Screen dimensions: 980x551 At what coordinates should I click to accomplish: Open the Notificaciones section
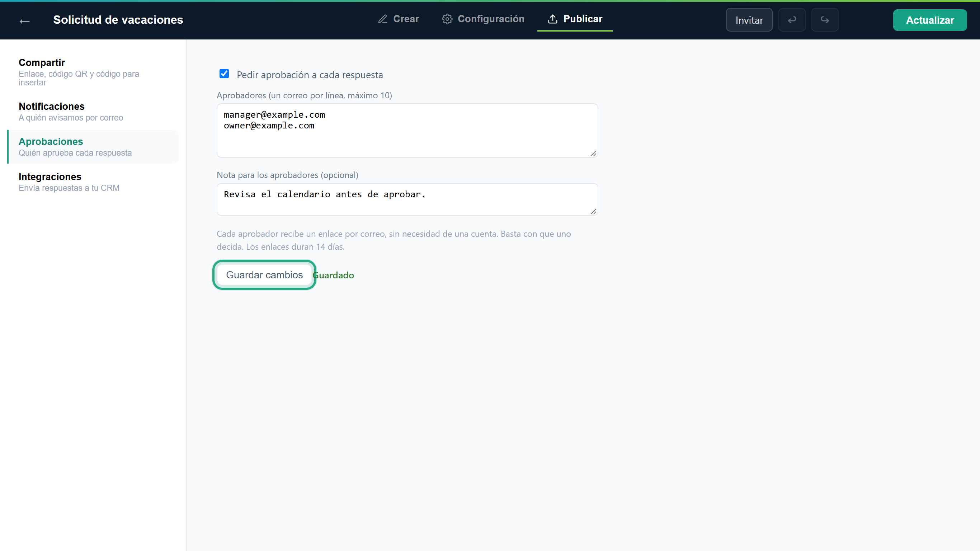coord(93,112)
